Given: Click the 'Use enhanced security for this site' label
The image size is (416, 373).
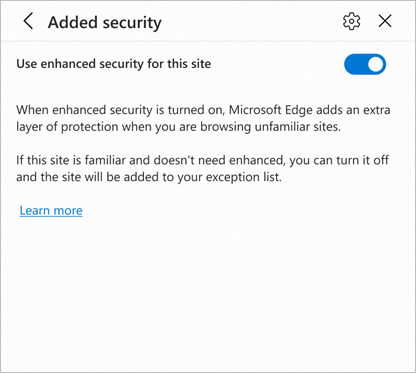Looking at the screenshot, I should coord(114,64).
